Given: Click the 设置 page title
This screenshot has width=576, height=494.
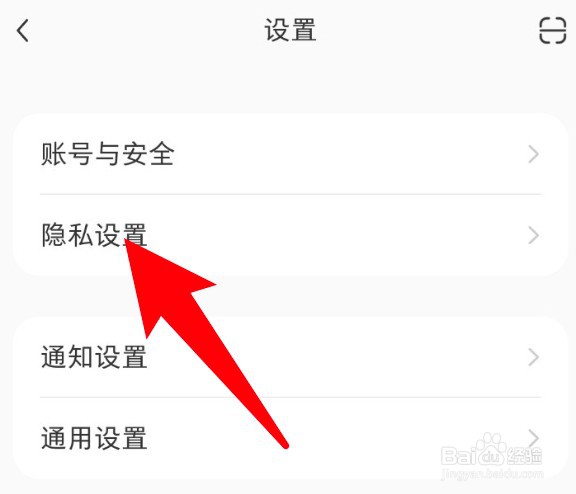Looking at the screenshot, I should (x=290, y=30).
